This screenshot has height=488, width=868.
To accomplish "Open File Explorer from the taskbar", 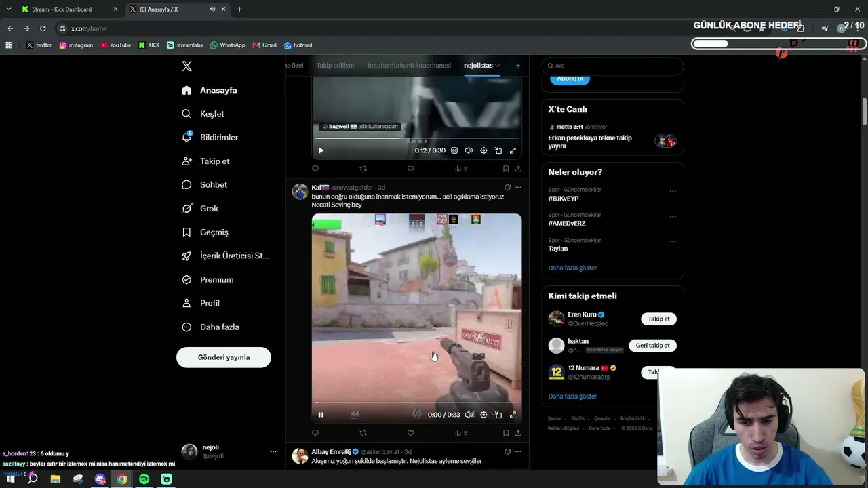I will (x=56, y=479).
